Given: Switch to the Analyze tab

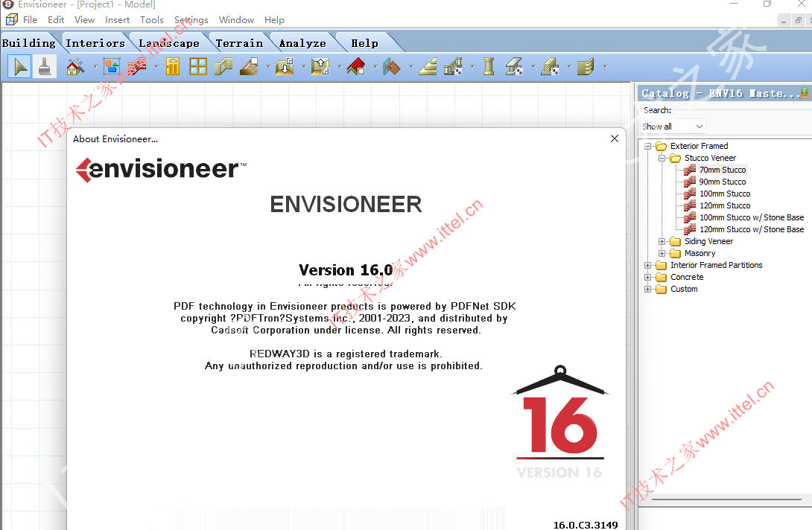Looking at the screenshot, I should pos(302,43).
